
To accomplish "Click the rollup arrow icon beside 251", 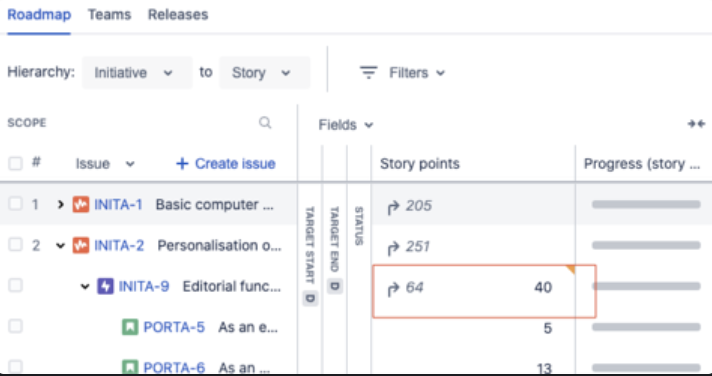I will click(392, 248).
